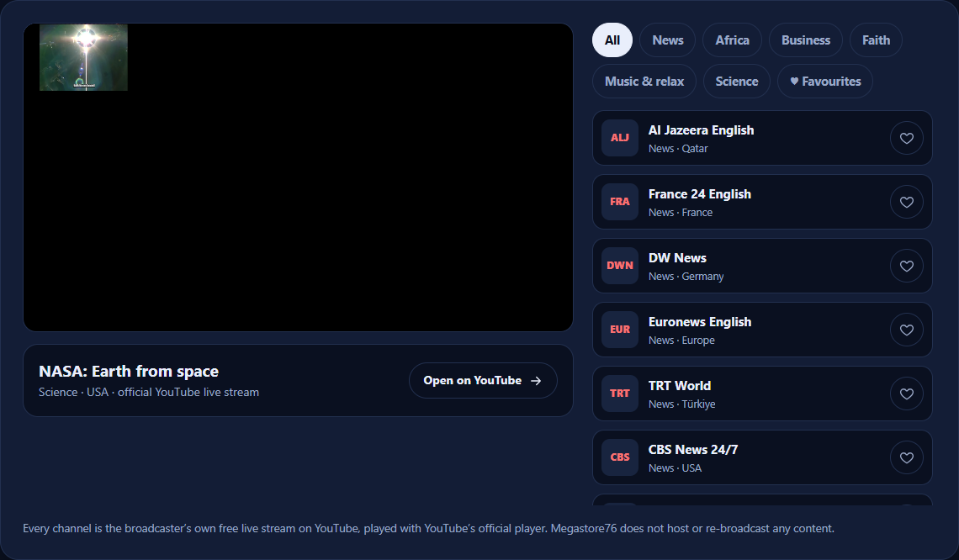Click the FRA channel badge
The height and width of the screenshot is (560, 959).
click(619, 202)
